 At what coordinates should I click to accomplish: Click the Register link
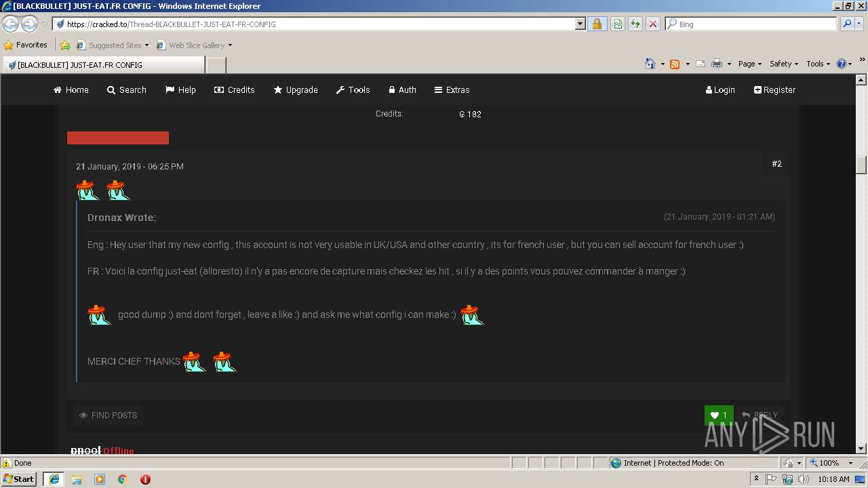tap(774, 89)
